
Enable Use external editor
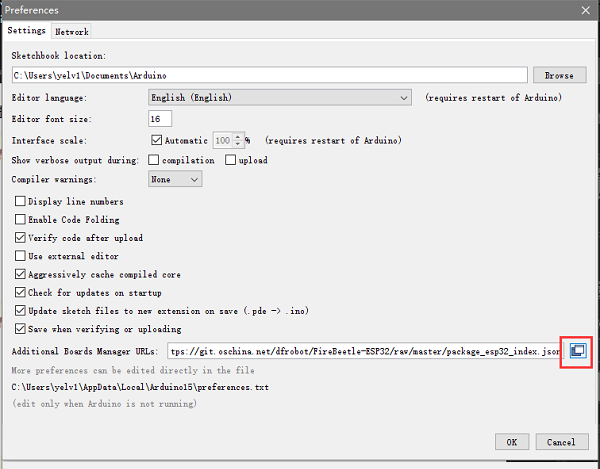[20, 256]
